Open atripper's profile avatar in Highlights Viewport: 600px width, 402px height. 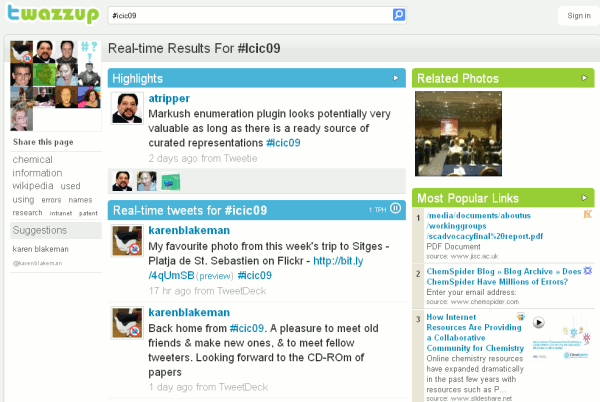(x=127, y=108)
